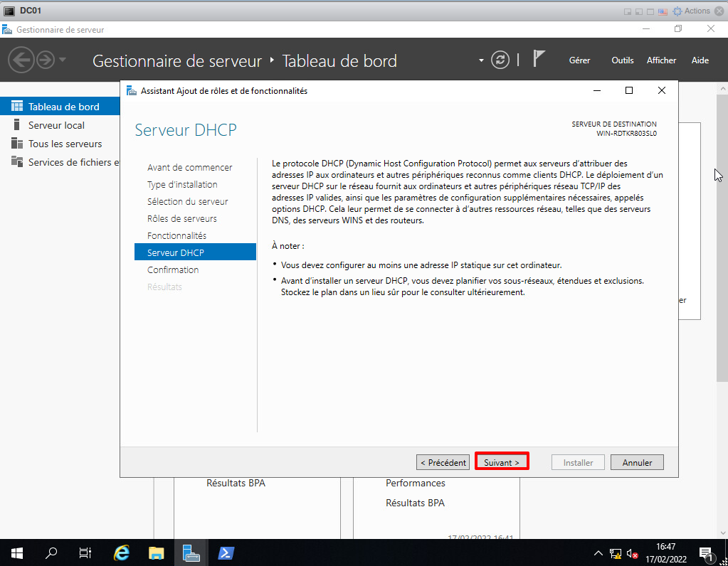Expand navigation history dropdown arrow

63,60
